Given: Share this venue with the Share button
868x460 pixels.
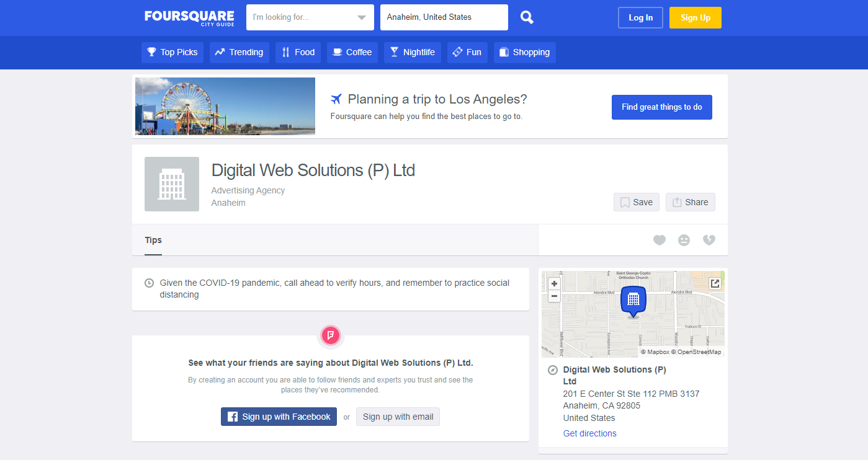Looking at the screenshot, I should coord(691,202).
